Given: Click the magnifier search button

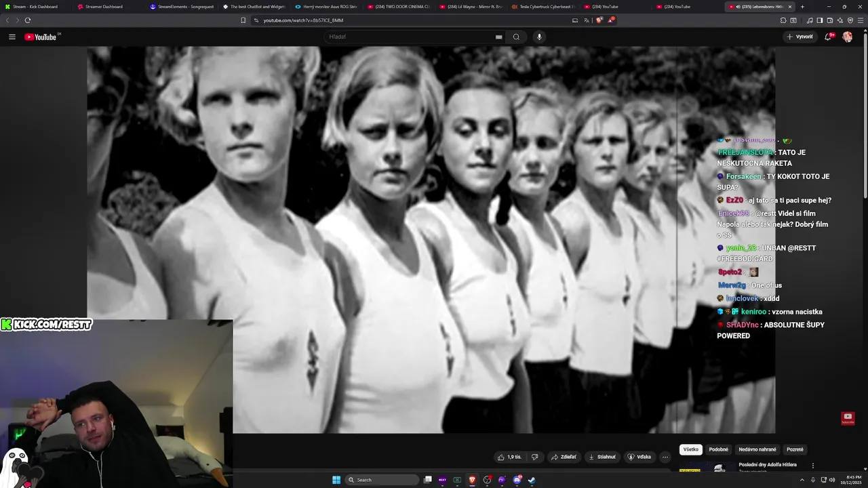Looking at the screenshot, I should point(516,37).
